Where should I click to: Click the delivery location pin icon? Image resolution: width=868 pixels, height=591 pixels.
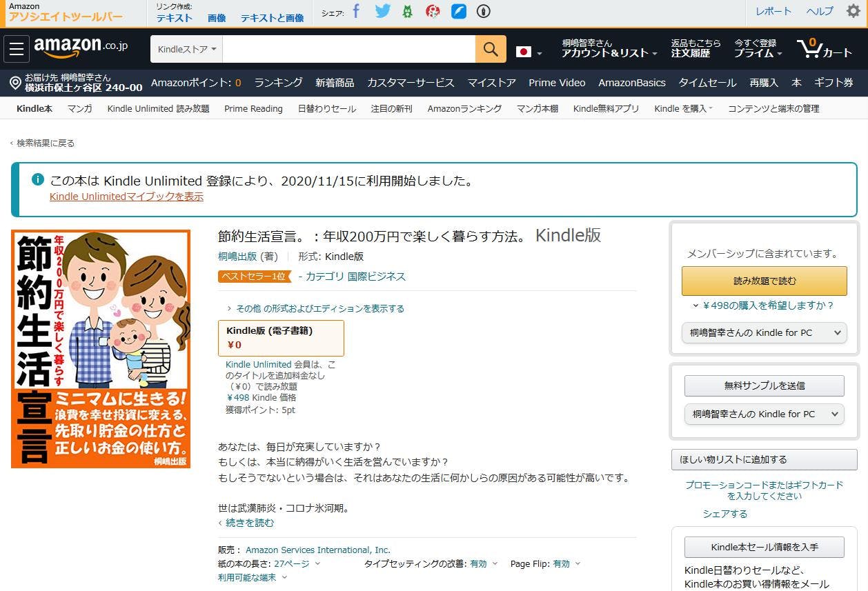click(x=15, y=83)
